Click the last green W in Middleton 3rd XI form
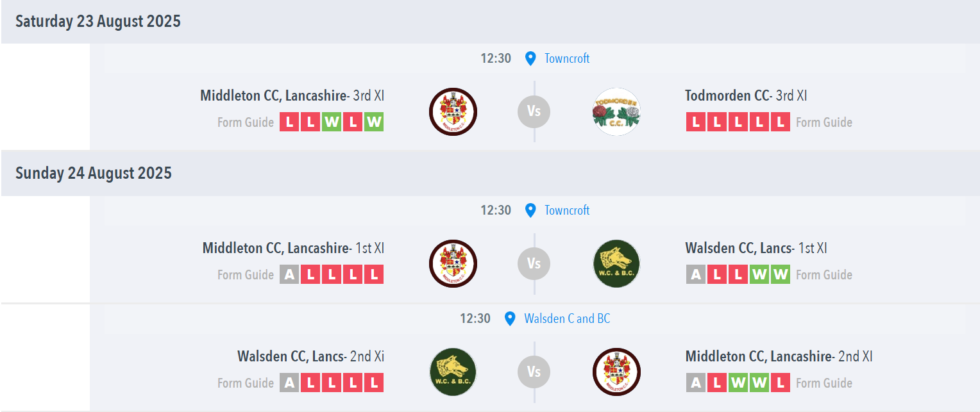 click(374, 122)
